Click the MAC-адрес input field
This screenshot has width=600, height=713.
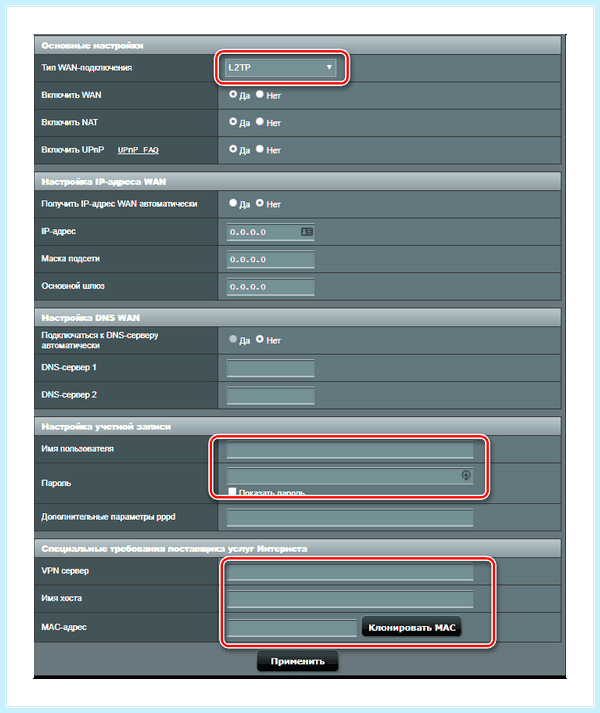click(x=292, y=628)
